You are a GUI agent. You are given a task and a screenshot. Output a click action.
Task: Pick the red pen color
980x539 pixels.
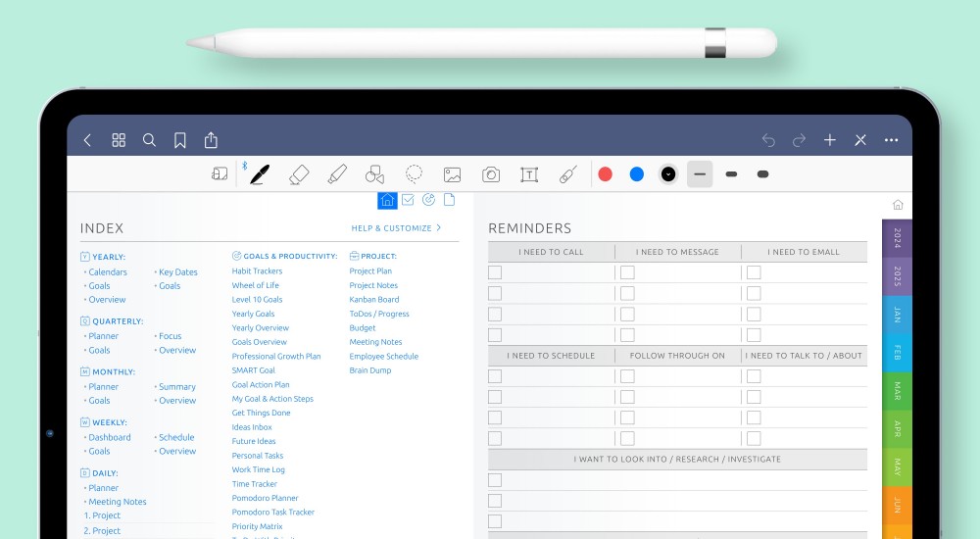[x=605, y=174]
